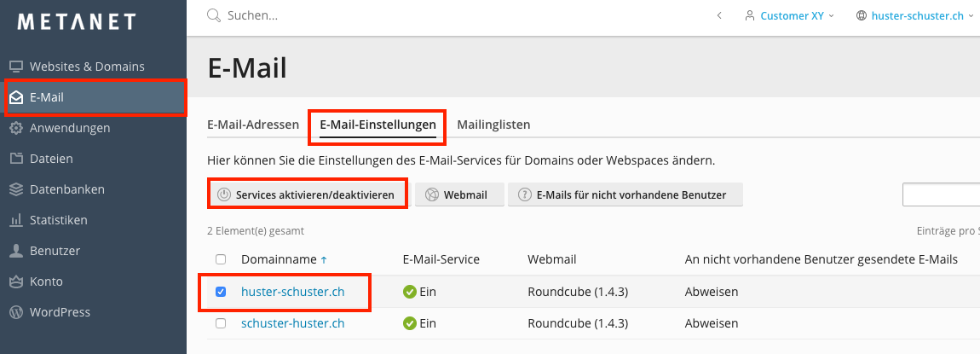Toggle the select-all checkbox in table header
980x354 pixels.
click(x=221, y=259)
